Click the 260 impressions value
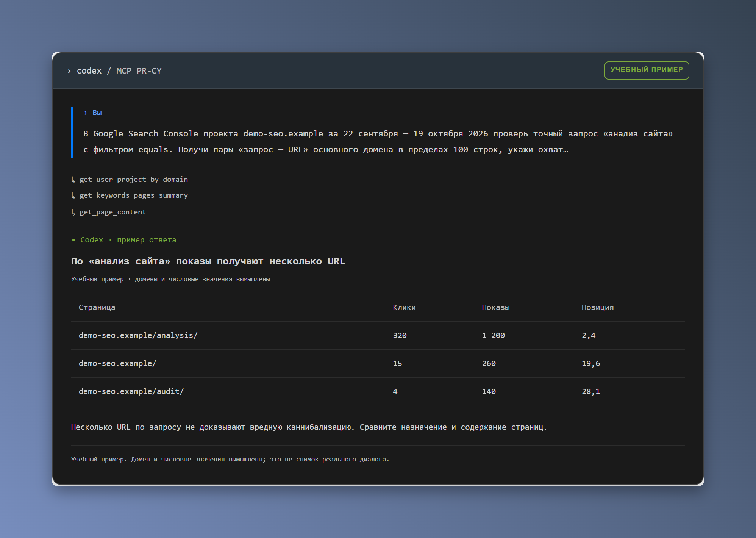The height and width of the screenshot is (538, 756). coord(489,364)
